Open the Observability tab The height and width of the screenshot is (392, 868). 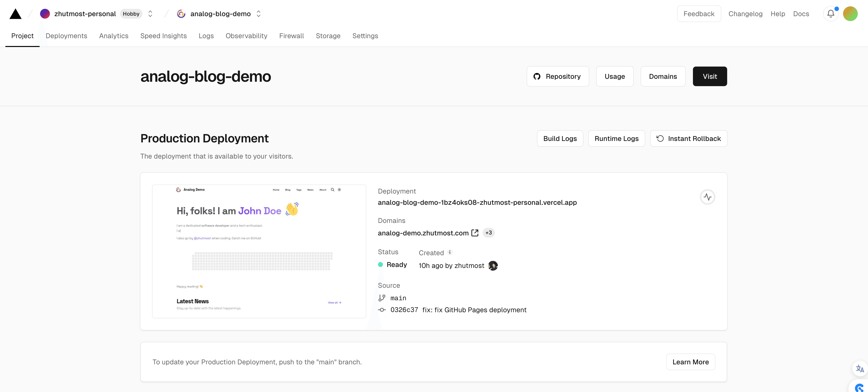(x=246, y=36)
